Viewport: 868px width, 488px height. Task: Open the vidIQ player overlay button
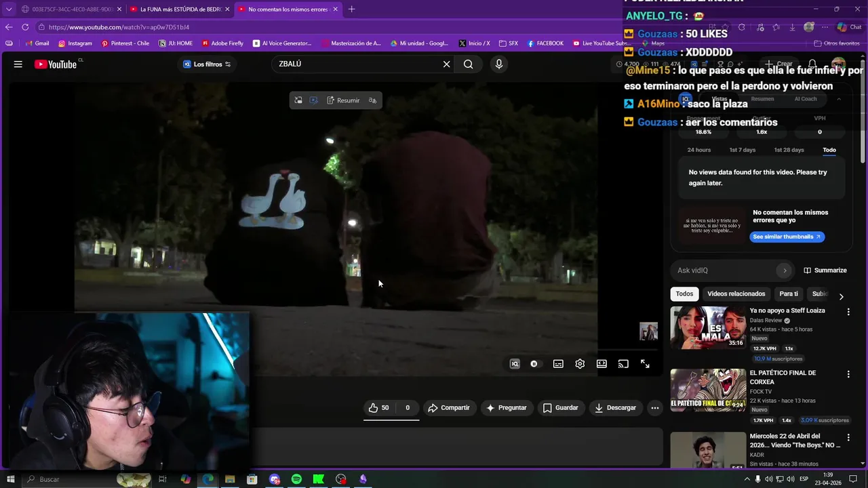coord(515,364)
